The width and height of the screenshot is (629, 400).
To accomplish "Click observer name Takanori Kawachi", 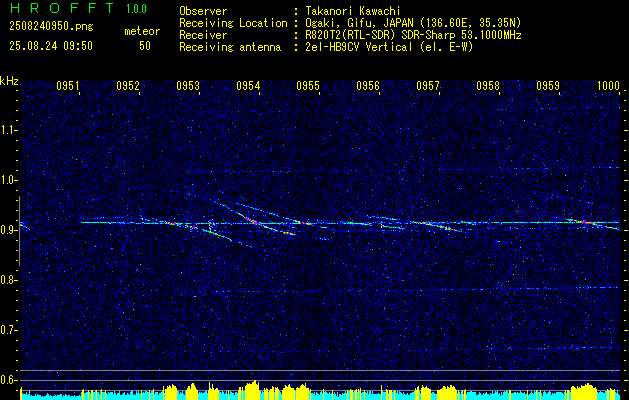I will pyautogui.click(x=352, y=11).
